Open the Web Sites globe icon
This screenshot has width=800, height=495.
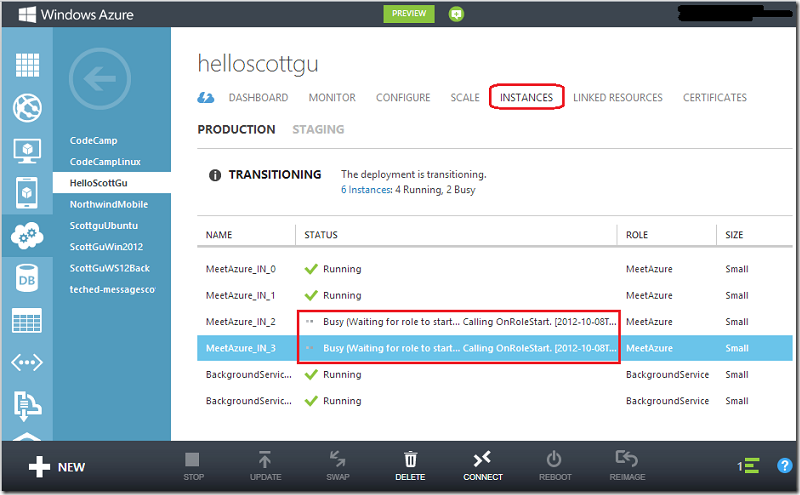(27, 108)
